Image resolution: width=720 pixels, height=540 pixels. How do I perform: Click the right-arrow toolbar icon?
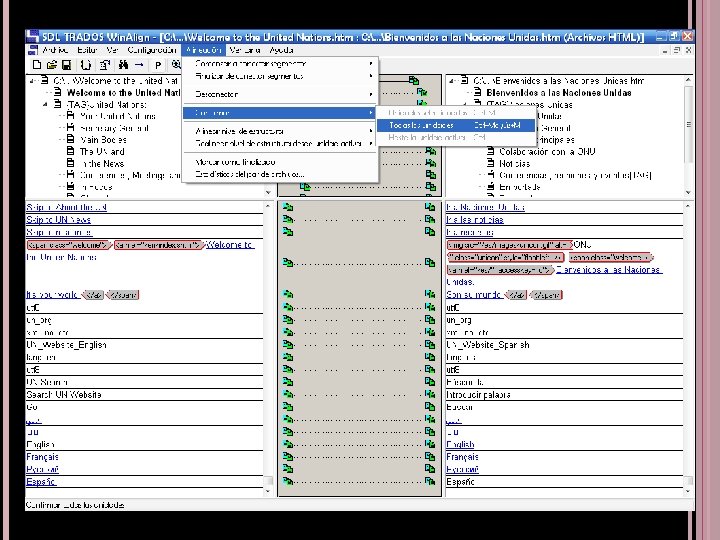click(139, 65)
